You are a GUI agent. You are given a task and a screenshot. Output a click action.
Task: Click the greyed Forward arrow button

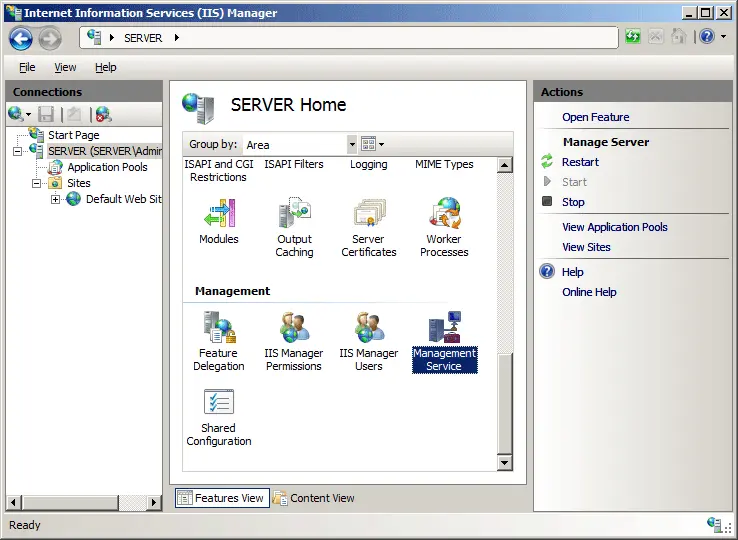49,38
